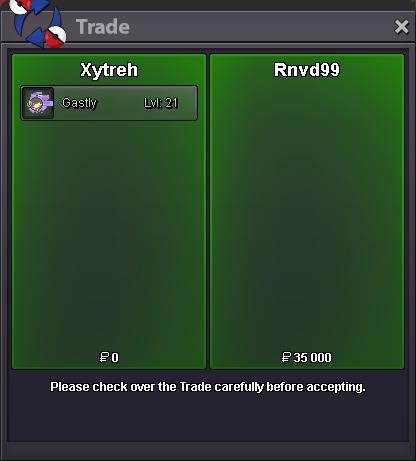
Task: Click the Lvl: 21 label
Action: (x=161, y=103)
